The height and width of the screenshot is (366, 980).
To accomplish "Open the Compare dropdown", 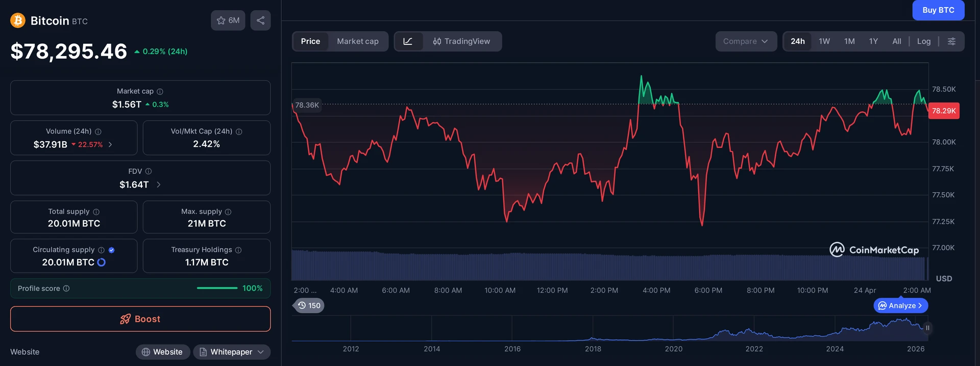I will (746, 41).
